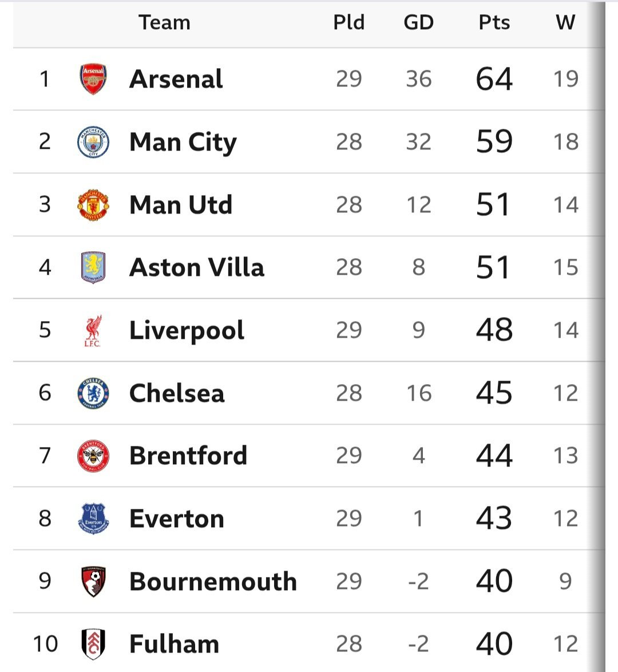Image resolution: width=618 pixels, height=672 pixels.
Task: Tap the Fulham club crest
Action: (93, 644)
